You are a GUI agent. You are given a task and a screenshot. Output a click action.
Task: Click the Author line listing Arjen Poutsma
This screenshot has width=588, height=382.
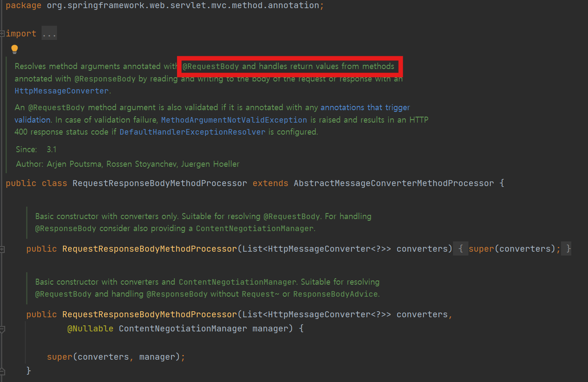[128, 164]
